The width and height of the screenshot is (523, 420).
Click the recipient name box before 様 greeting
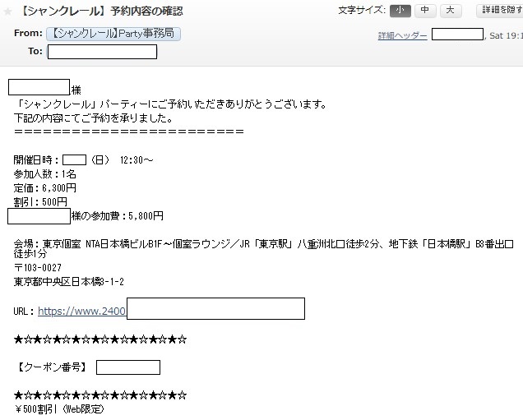coord(39,88)
